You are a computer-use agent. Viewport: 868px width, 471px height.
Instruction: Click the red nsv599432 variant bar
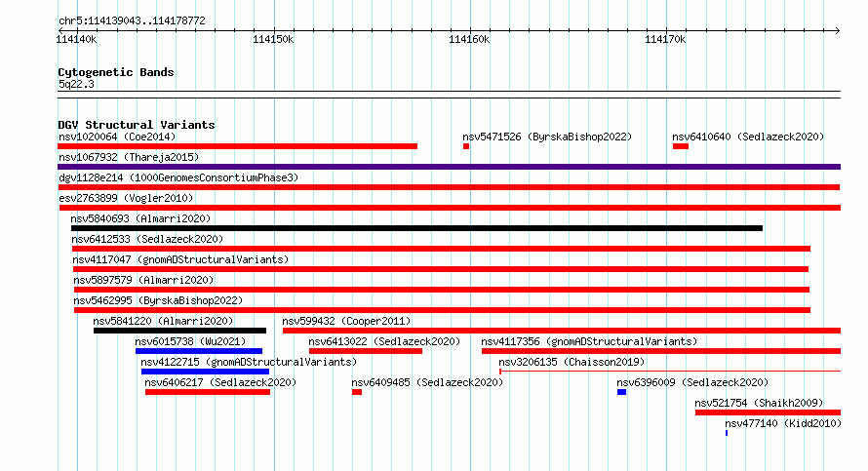[562, 331]
